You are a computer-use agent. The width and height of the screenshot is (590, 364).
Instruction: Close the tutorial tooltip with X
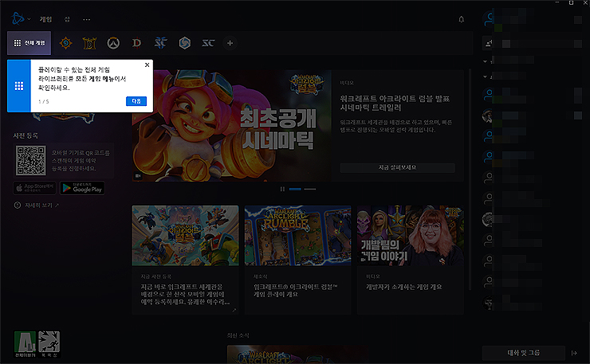(147, 65)
